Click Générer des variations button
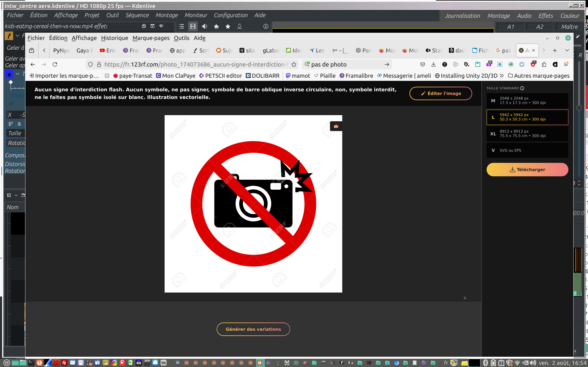The image size is (588, 367). click(253, 329)
